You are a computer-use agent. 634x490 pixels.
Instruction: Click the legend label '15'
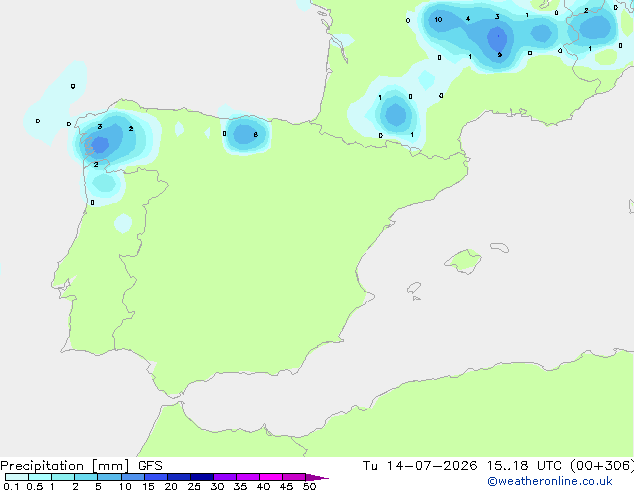148,486
